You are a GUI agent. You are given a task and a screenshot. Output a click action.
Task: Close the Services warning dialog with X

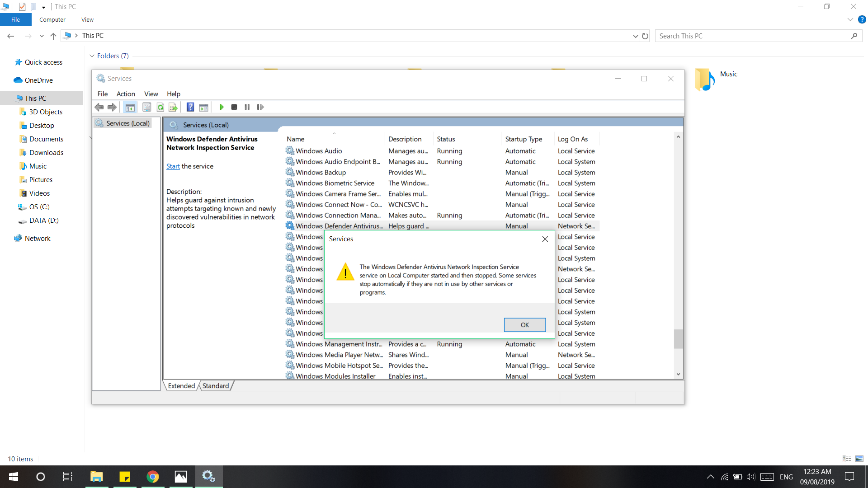point(545,239)
